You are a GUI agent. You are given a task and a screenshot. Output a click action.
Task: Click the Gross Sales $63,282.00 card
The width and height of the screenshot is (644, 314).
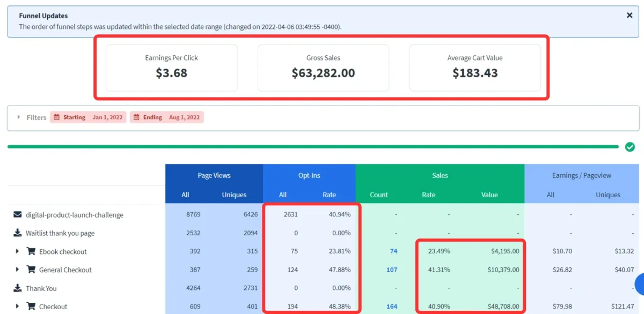323,68
